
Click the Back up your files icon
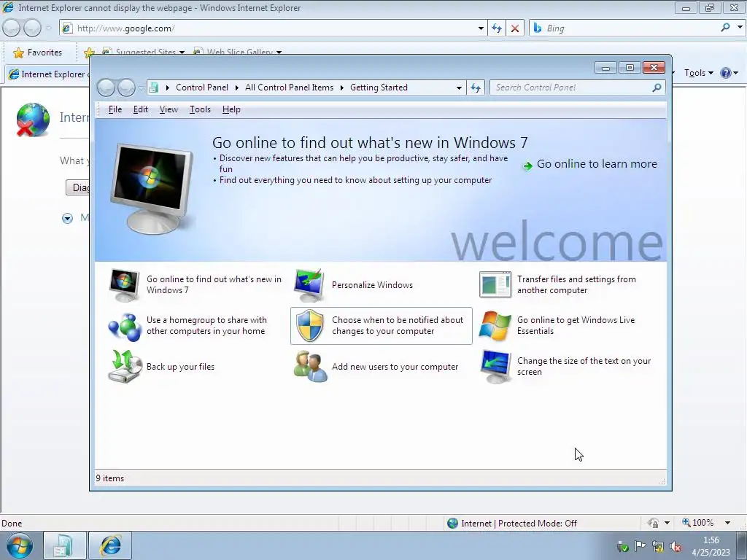point(124,367)
